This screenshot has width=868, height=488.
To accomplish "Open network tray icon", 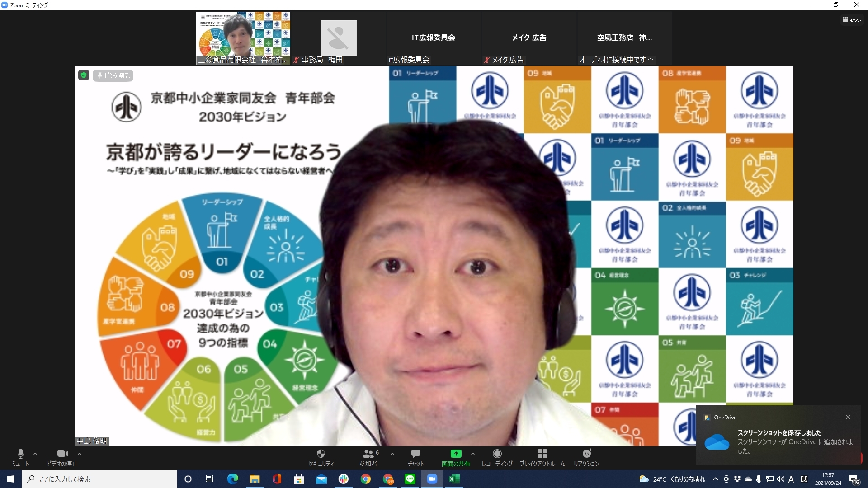I will (x=770, y=479).
